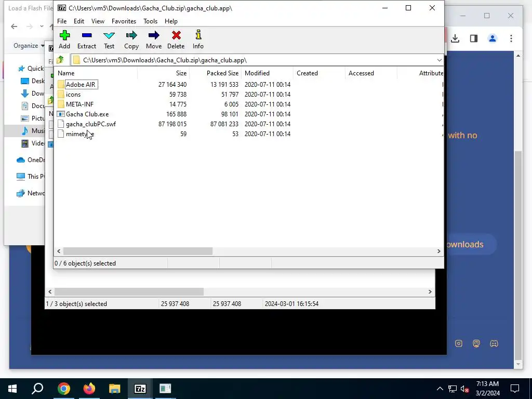The image size is (532, 399).
Task: Click file list horizontal scrollbar left arrow
Action: [x=59, y=251]
